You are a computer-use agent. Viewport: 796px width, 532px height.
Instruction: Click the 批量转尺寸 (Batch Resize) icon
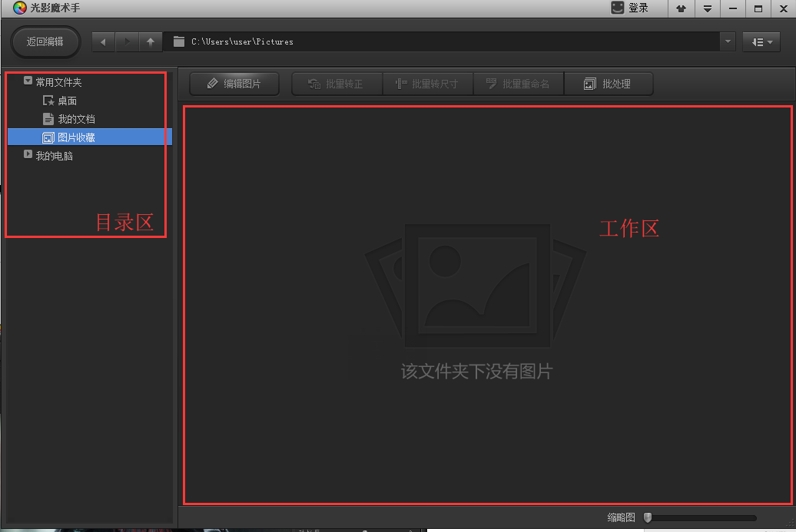point(427,84)
